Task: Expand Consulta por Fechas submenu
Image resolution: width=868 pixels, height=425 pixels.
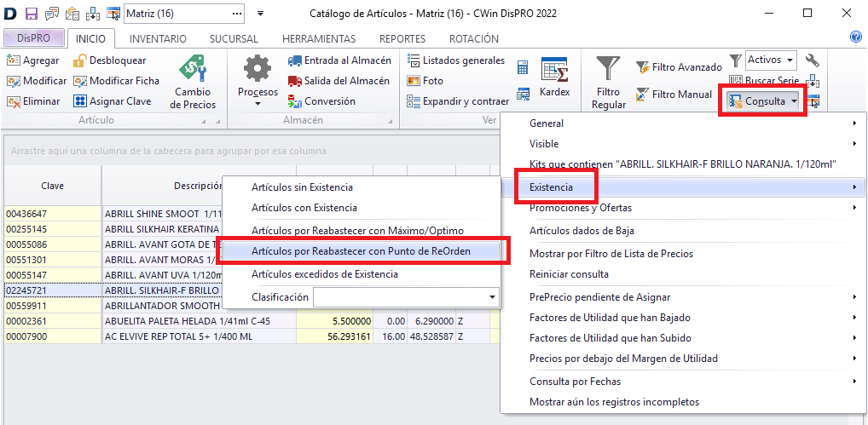Action: click(x=683, y=382)
